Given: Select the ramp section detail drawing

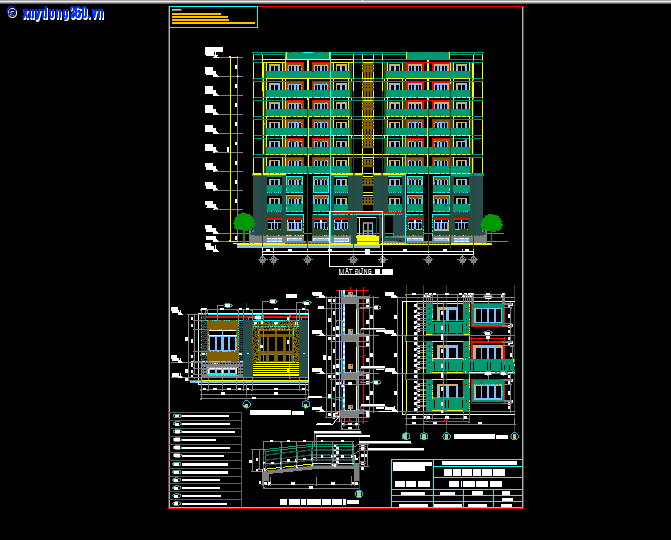Looking at the screenshot, I should tap(308, 461).
